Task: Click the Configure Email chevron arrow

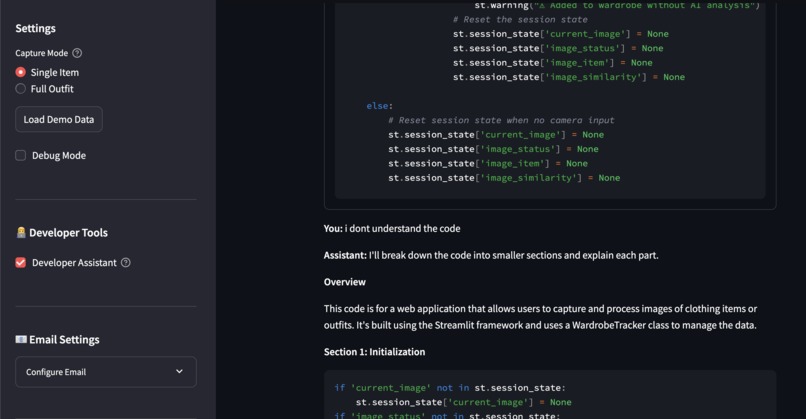Action: coord(179,371)
